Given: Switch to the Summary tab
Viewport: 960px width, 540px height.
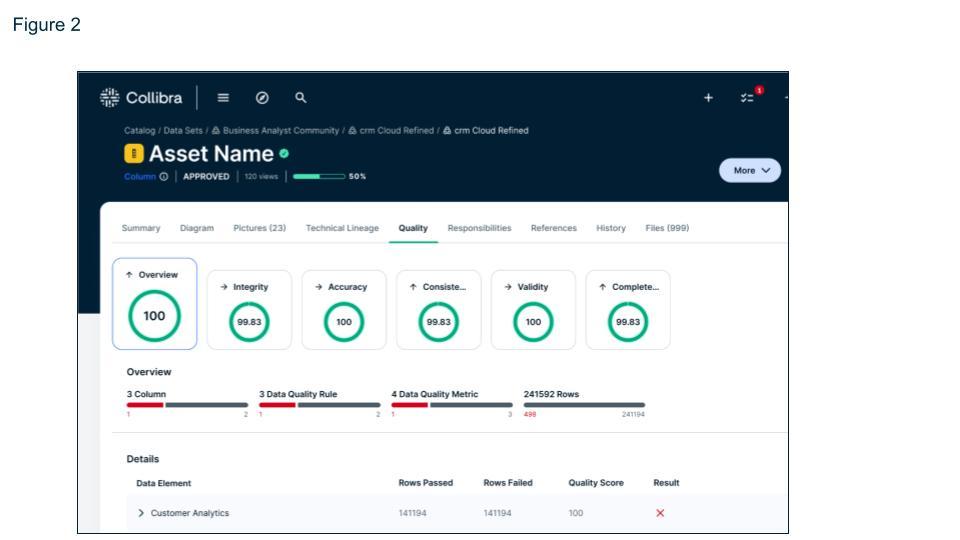Looking at the screenshot, I should pyautogui.click(x=141, y=228).
